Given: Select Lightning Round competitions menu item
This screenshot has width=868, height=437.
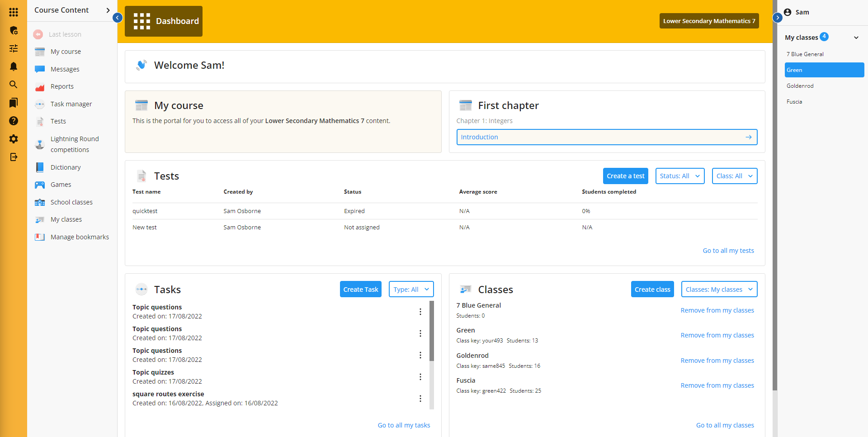Looking at the screenshot, I should click(74, 144).
